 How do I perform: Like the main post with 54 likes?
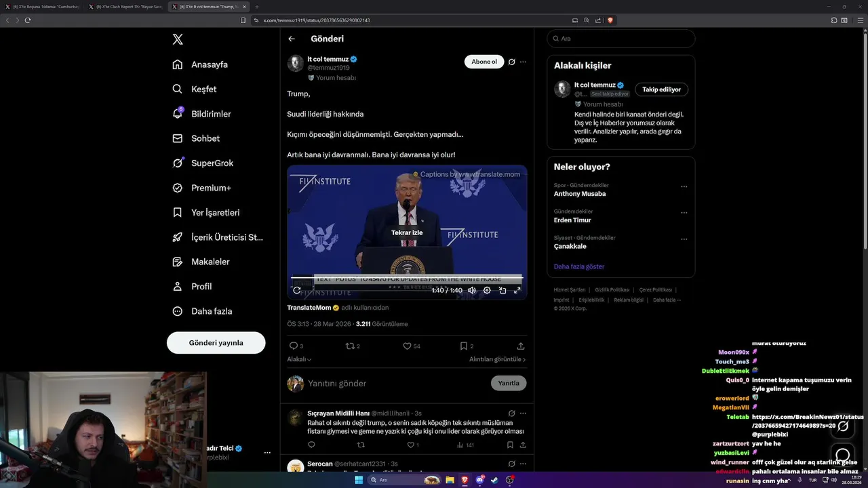coord(412,346)
